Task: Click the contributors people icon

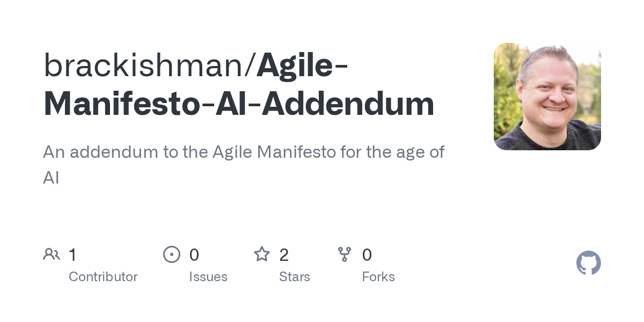Action: [52, 254]
